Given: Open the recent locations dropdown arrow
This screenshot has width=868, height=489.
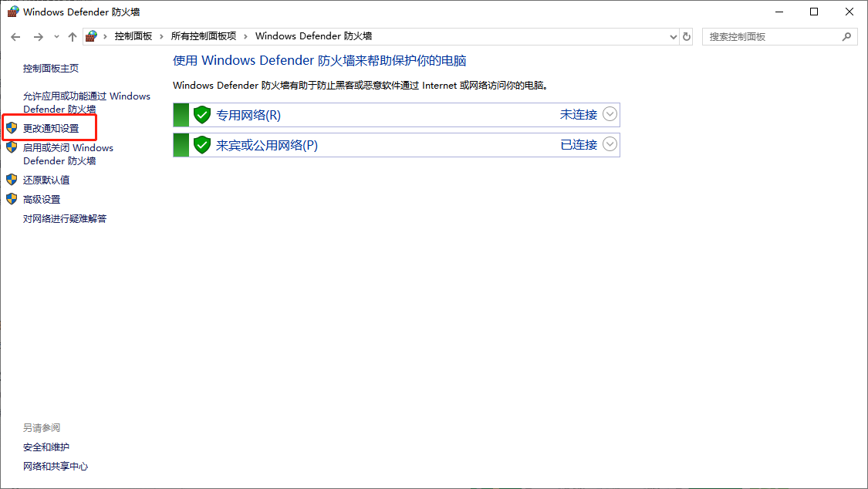Looking at the screenshot, I should pos(56,36).
